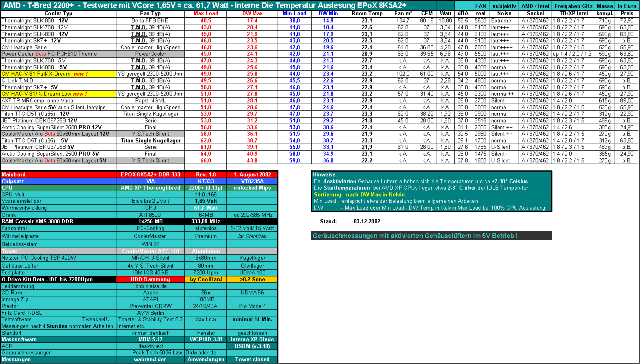Select the red 'HDD Dämmung' cell
The height and width of the screenshot is (364, 640).
tap(150, 280)
